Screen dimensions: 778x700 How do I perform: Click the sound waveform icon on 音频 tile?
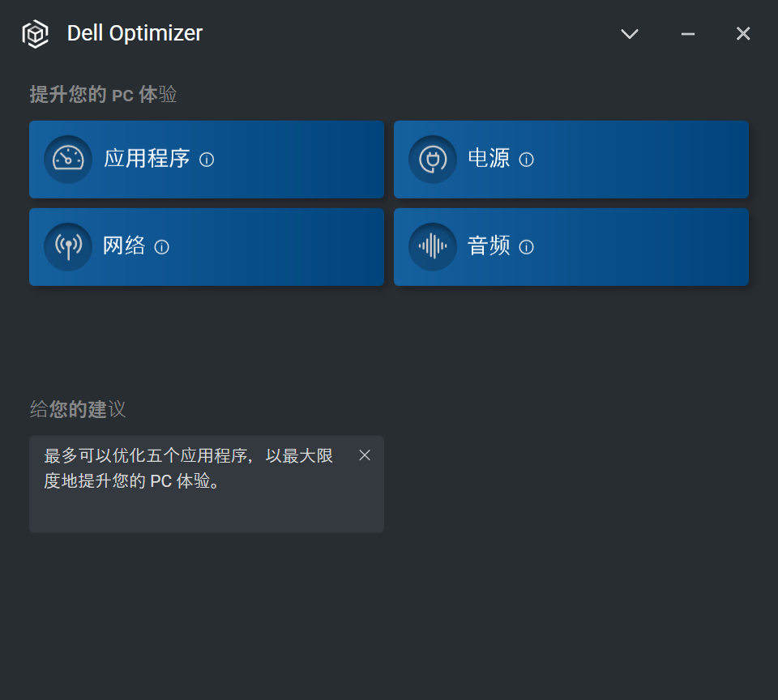tap(433, 246)
